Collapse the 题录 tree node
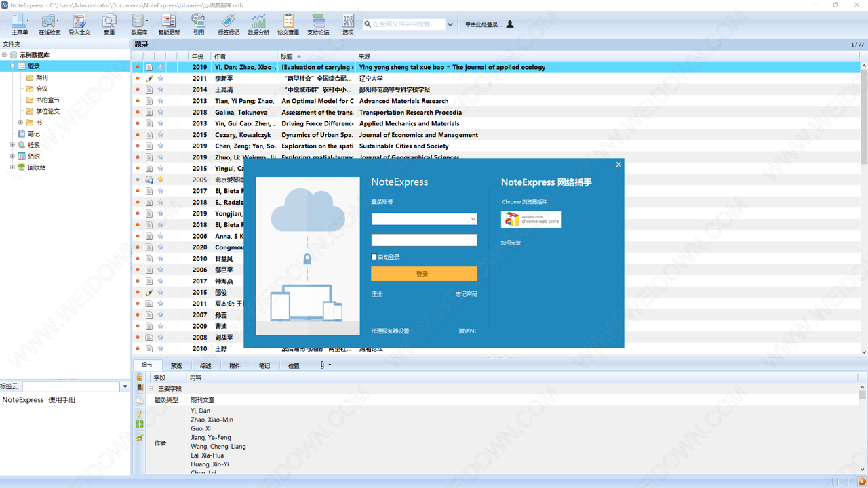This screenshot has height=488, width=868. 12,66
